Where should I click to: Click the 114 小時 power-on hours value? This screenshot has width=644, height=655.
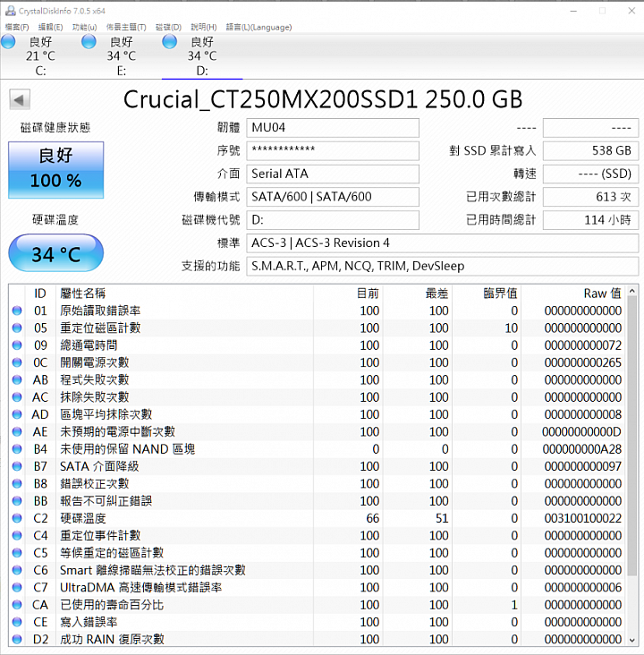point(590,220)
